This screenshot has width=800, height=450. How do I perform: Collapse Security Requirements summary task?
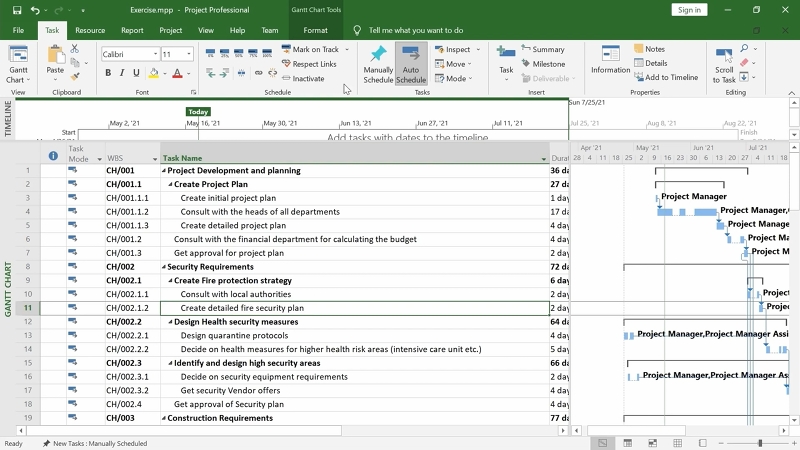point(164,267)
